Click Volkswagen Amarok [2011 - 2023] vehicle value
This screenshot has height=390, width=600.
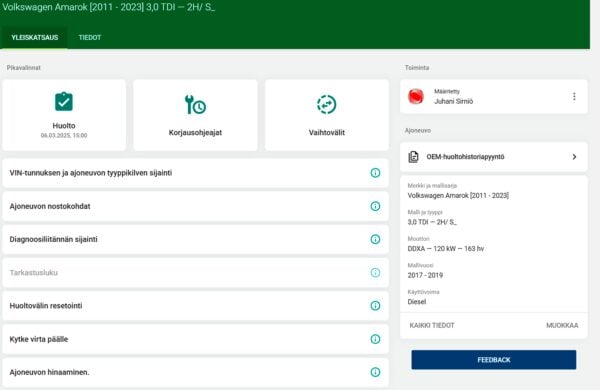(x=458, y=195)
